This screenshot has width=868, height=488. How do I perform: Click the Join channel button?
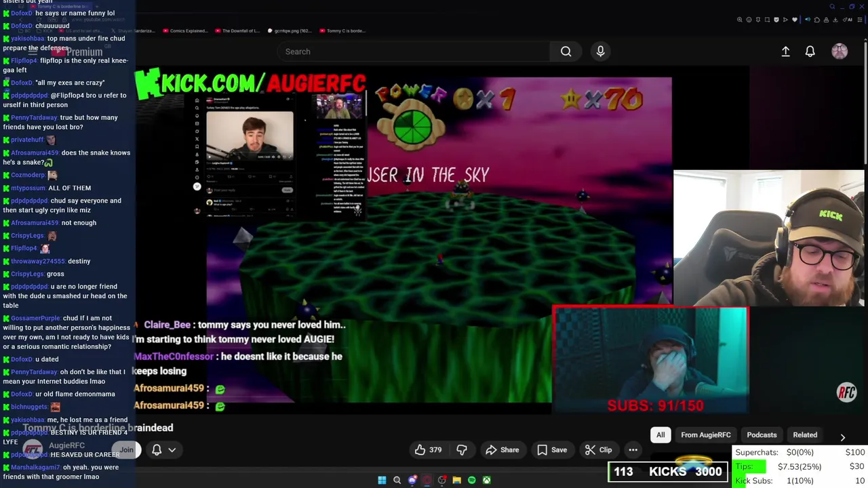click(126, 449)
